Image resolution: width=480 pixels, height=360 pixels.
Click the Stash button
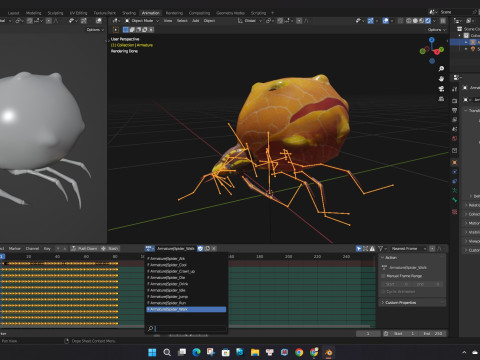click(110, 249)
